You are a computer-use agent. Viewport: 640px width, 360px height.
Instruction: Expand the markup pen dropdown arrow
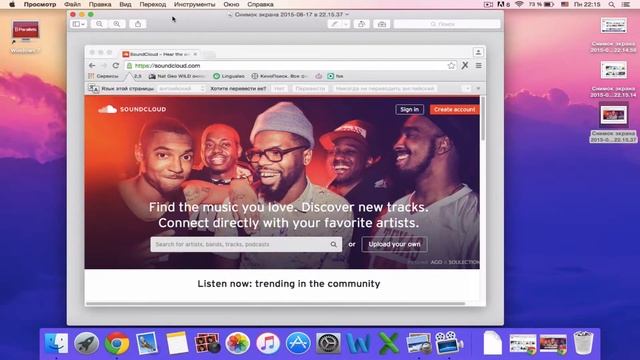(x=346, y=24)
